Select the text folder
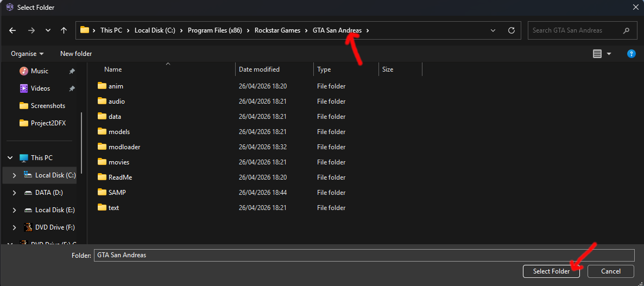644x286 pixels. [x=114, y=208]
